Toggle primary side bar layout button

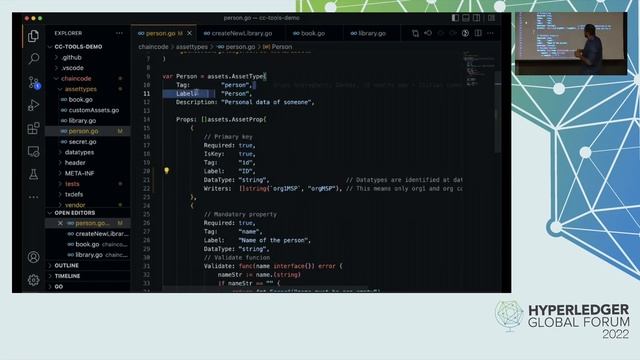click(455, 18)
